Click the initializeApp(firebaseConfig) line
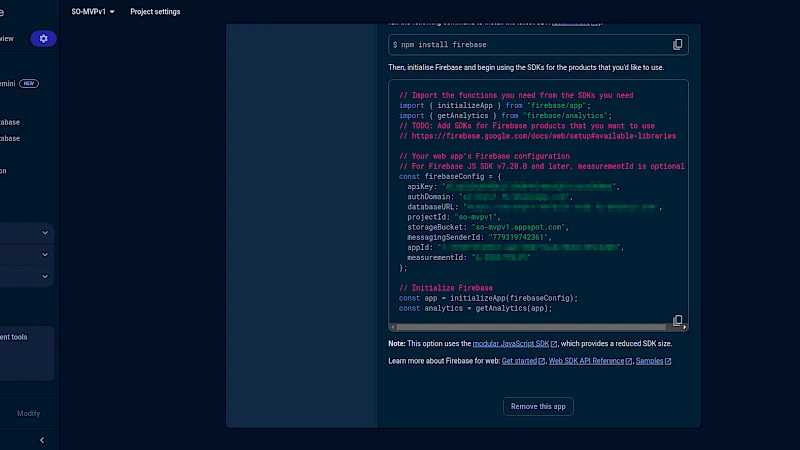This screenshot has width=800, height=450. (x=488, y=298)
